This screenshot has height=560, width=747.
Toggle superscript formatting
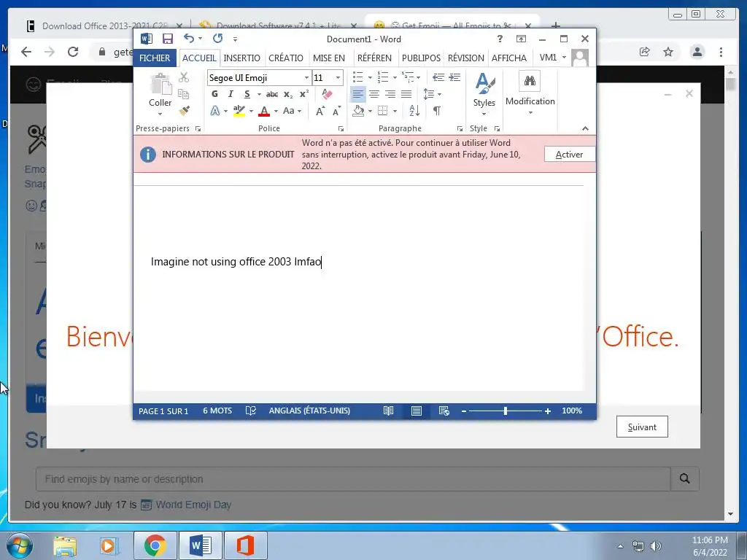304,94
